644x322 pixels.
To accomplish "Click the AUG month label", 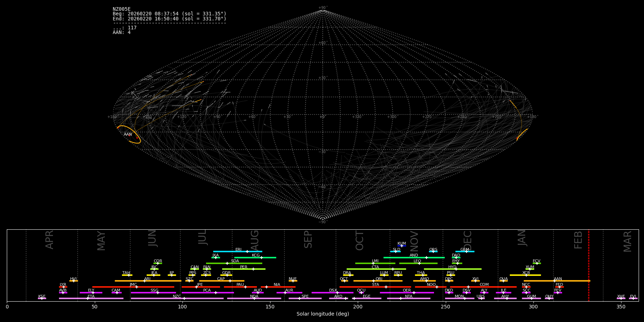I will (x=255, y=240).
